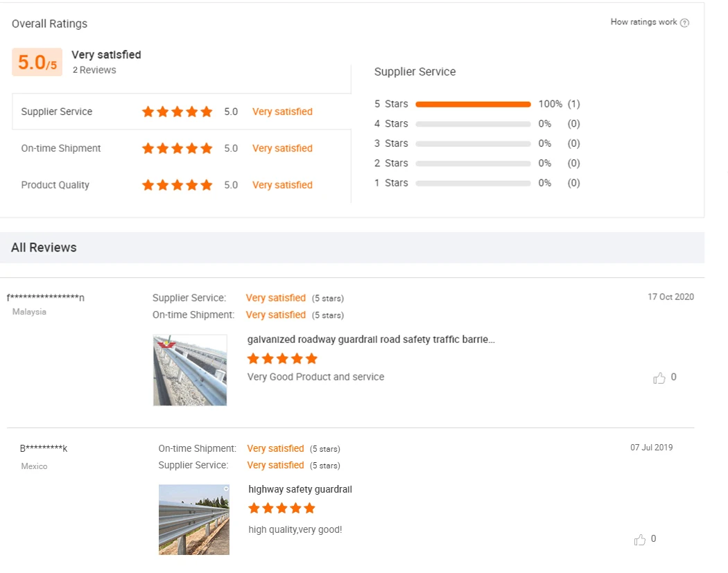Select the On-time Shipment rating tab
The height and width of the screenshot is (573, 728).
pyautogui.click(x=61, y=148)
